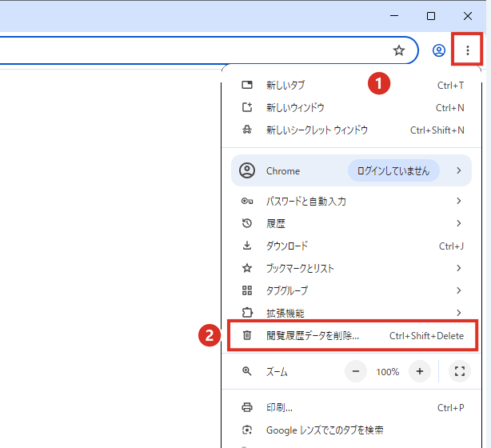Click the new tab icon in menu
The height and width of the screenshot is (448, 491).
coord(247,85)
